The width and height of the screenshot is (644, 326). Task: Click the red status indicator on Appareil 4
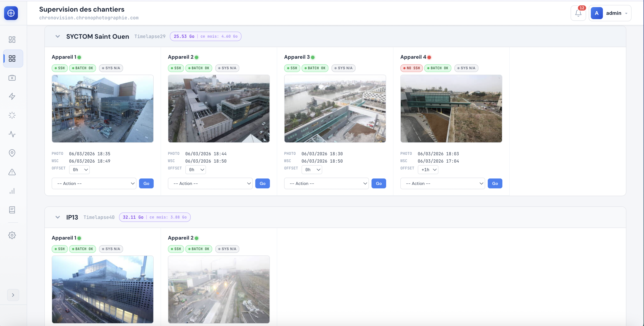(429, 57)
